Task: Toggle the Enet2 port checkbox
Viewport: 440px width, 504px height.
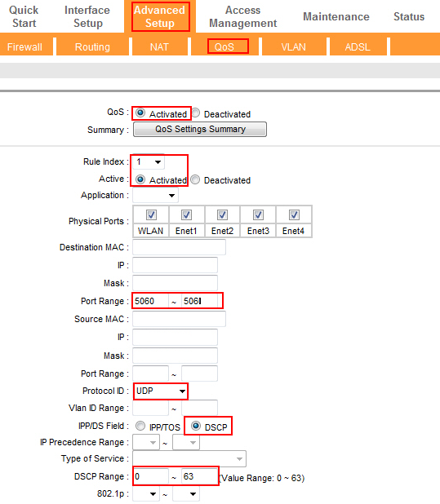Action: click(x=222, y=214)
